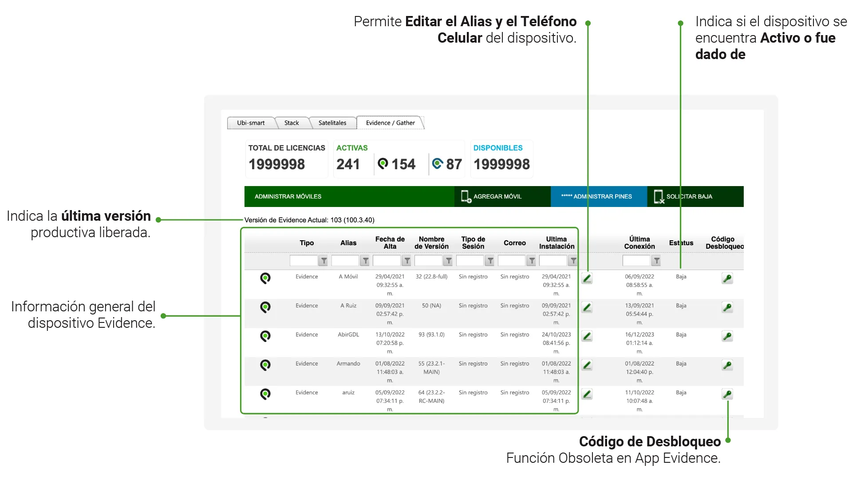Click the Tipo filter text field
This screenshot has height=477, width=868.
[x=304, y=261]
